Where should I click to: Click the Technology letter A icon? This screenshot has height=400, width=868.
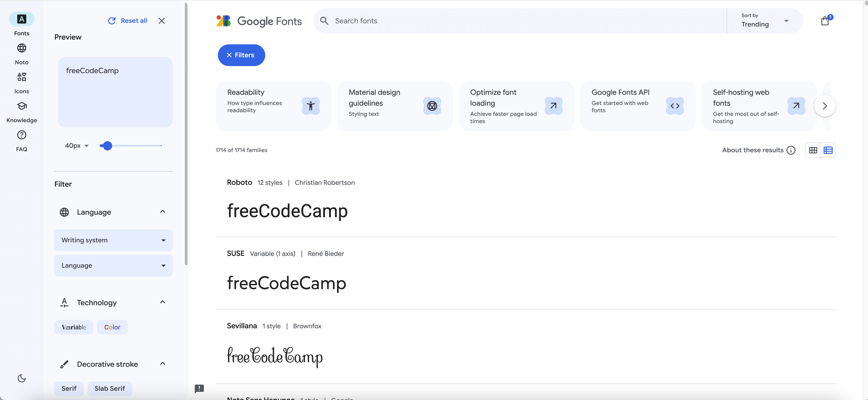64,302
